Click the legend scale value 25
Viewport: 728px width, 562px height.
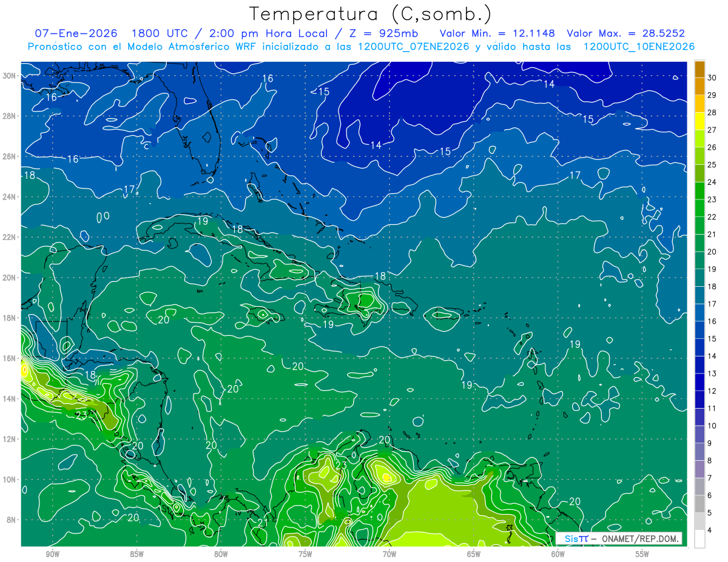712,165
